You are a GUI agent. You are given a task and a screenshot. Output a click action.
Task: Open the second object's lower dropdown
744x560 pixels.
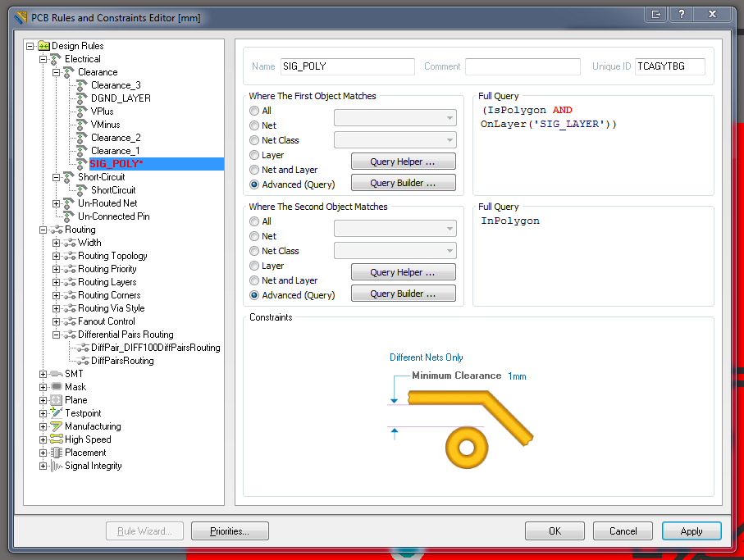click(x=395, y=250)
